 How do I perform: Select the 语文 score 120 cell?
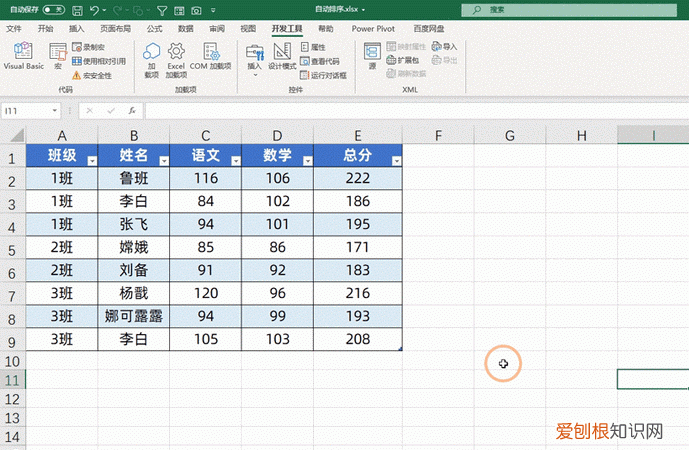206,293
